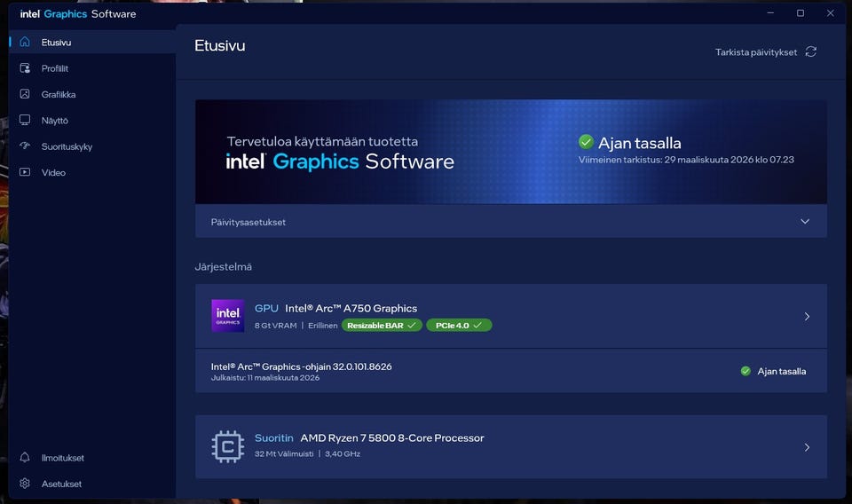Open Suoritin details with the right chevron
The height and width of the screenshot is (504, 852).
807,447
